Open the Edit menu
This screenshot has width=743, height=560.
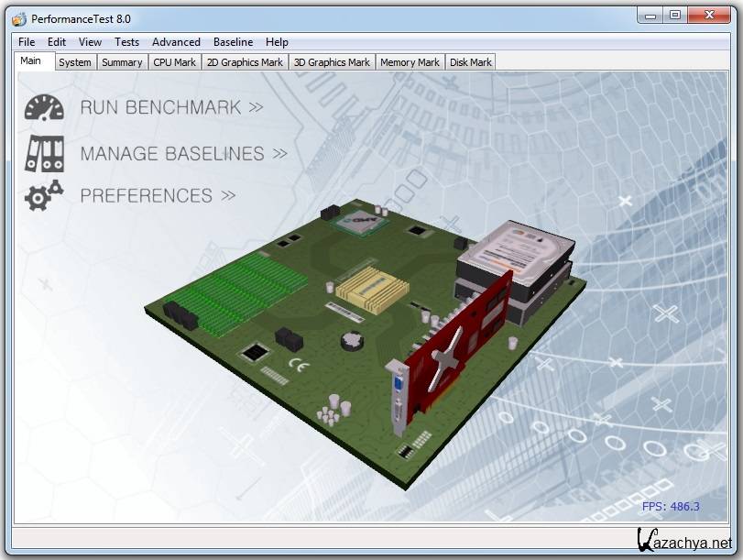[57, 41]
